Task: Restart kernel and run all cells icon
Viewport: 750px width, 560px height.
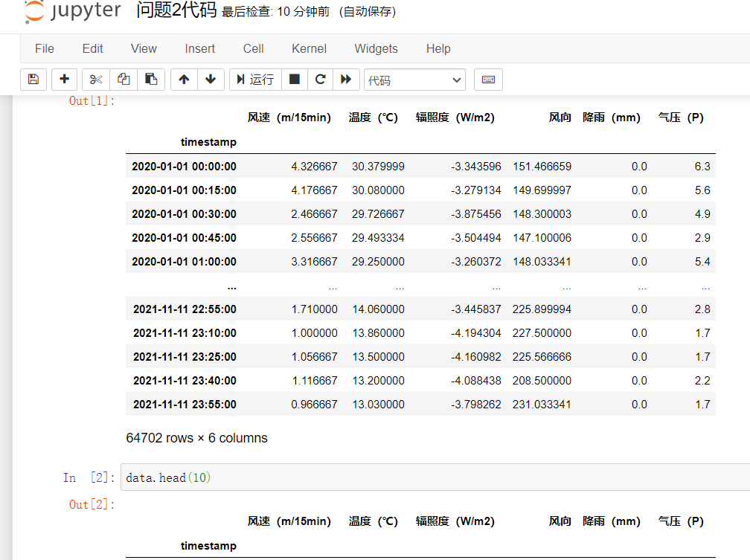Action: 345,80
